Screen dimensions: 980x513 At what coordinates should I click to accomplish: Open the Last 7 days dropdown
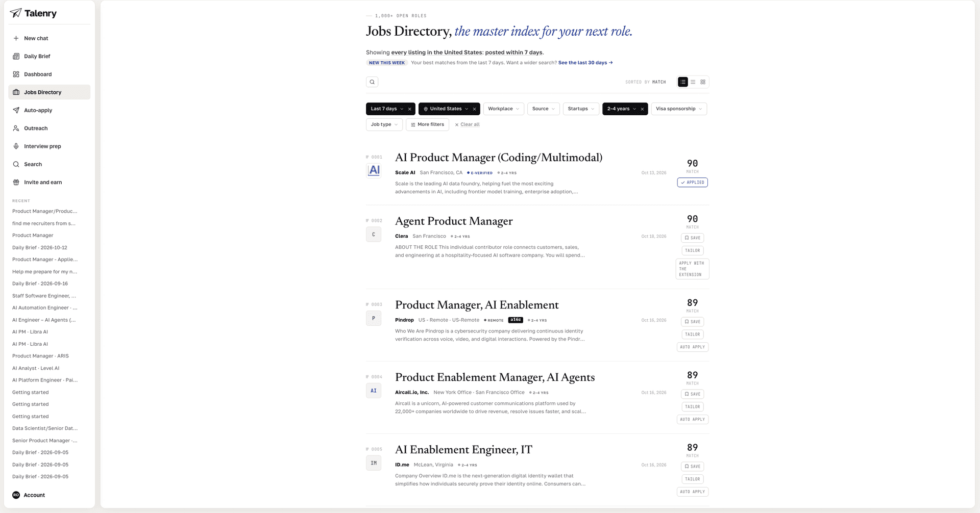pyautogui.click(x=387, y=109)
